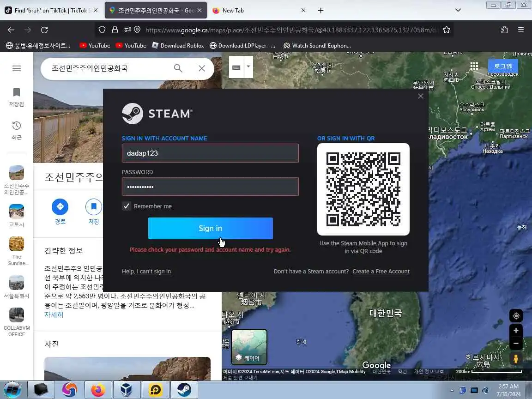Screen dimensions: 532x399
Task: Click the blue 로그인 login button
Action: pyautogui.click(x=503, y=66)
